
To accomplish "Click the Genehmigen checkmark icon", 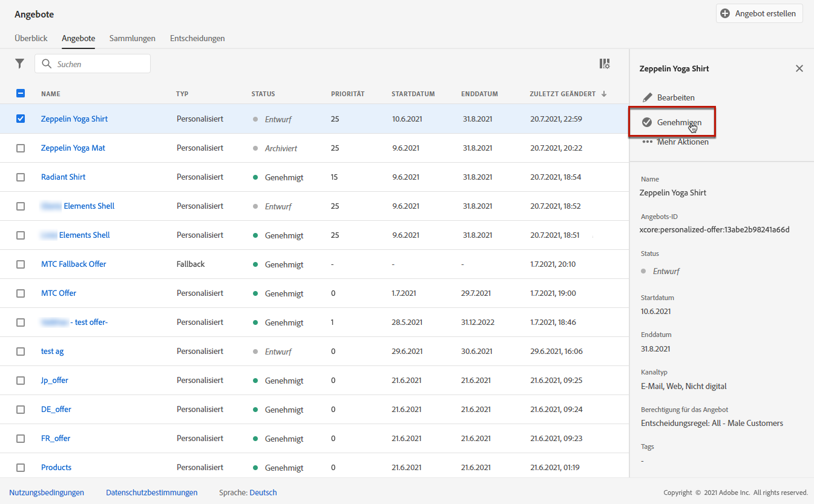I will click(647, 122).
